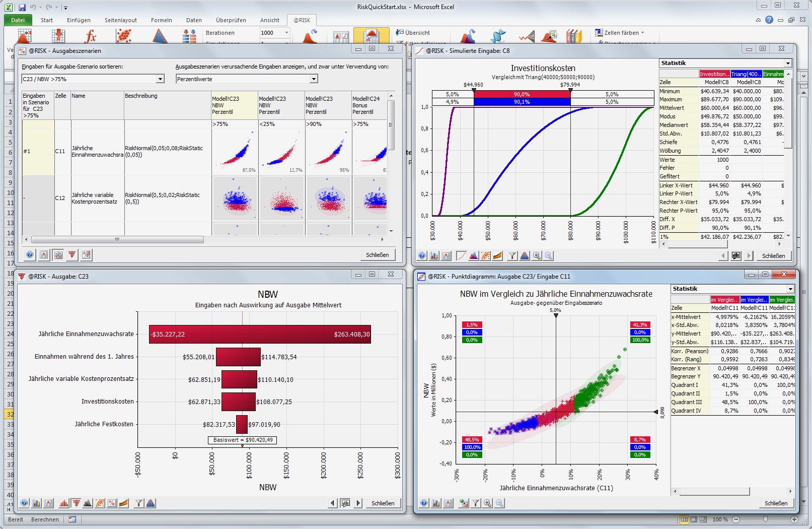812x529 pixels.
Task: Click the filter funnel icon in Punktdiagramm window
Action: (x=475, y=503)
